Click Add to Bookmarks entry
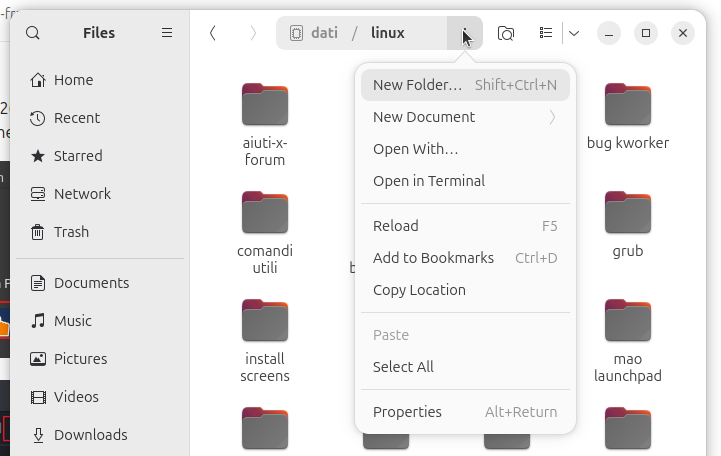 point(433,258)
